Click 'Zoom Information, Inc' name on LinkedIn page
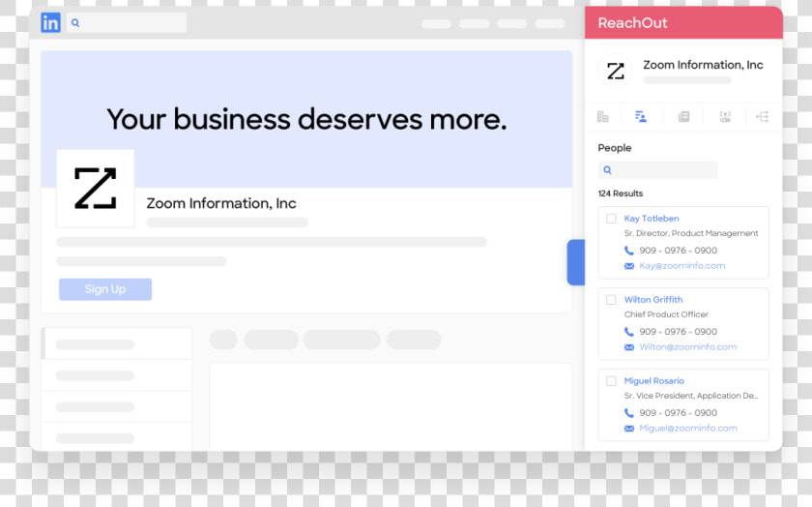Viewport: 812px width, 507px height. (x=221, y=203)
